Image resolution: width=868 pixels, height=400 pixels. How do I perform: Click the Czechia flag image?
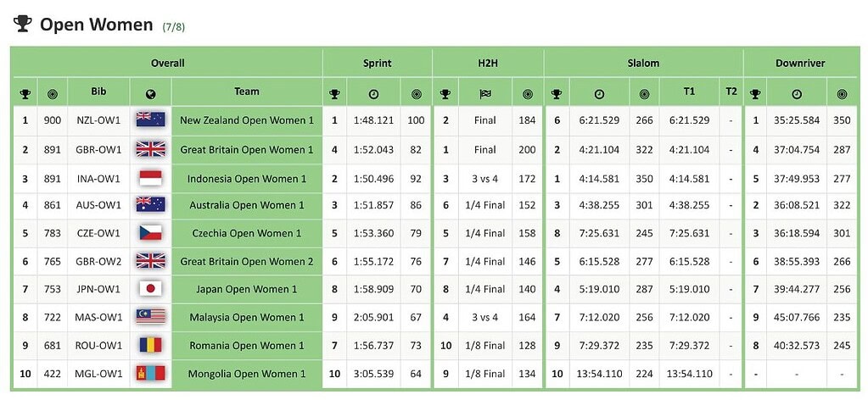pos(151,233)
